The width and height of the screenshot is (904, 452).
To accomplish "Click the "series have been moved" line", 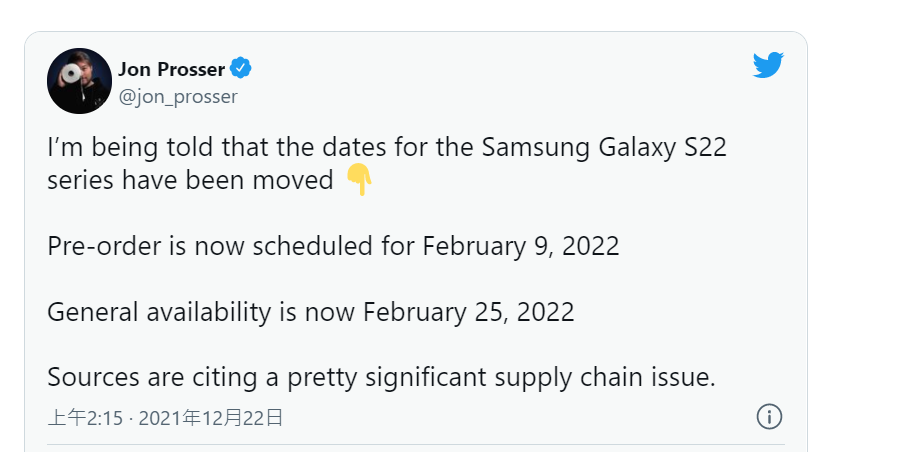I will tap(190, 181).
